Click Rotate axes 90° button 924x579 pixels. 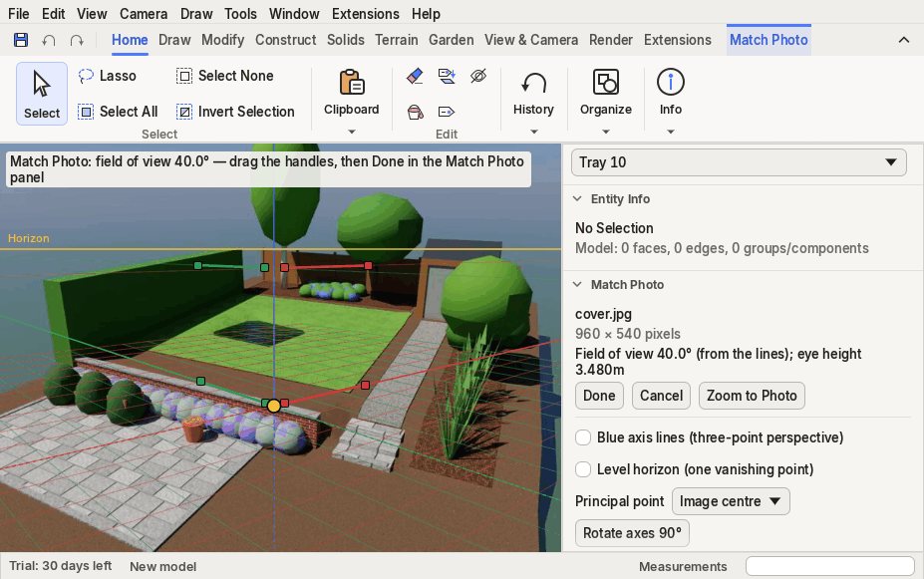(x=632, y=533)
